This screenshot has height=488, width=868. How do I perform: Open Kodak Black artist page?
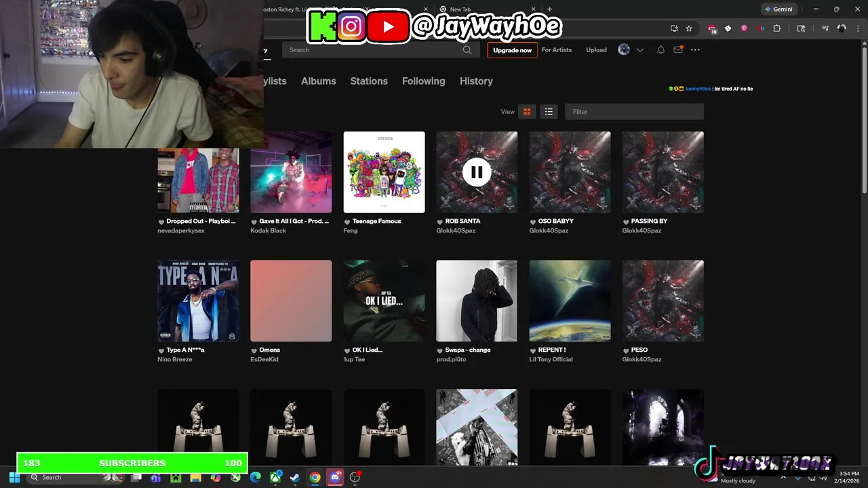pos(269,230)
